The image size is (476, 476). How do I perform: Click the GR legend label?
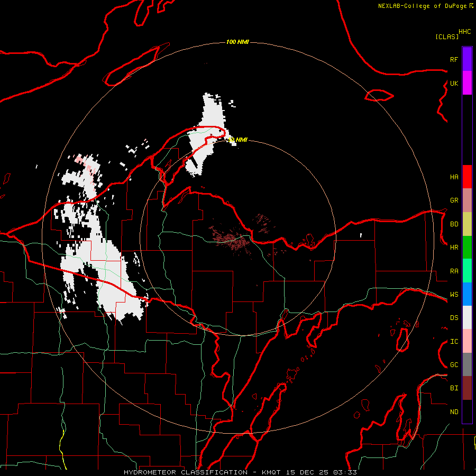click(454, 200)
